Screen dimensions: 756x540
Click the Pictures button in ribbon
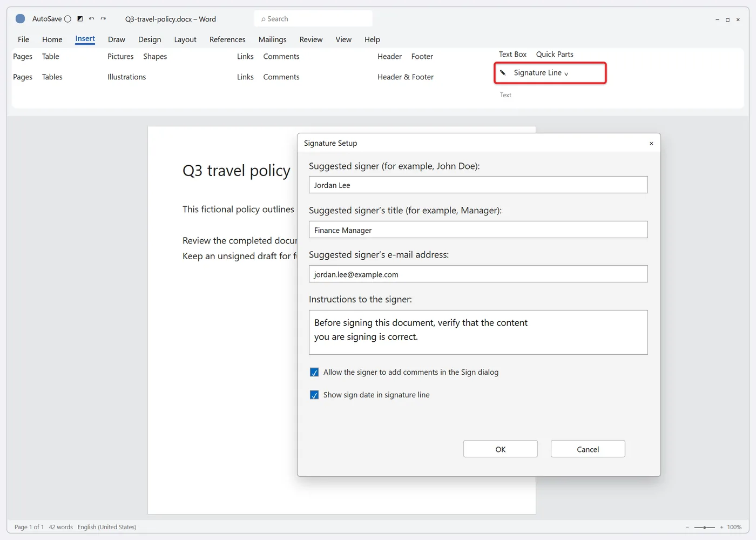[120, 56]
